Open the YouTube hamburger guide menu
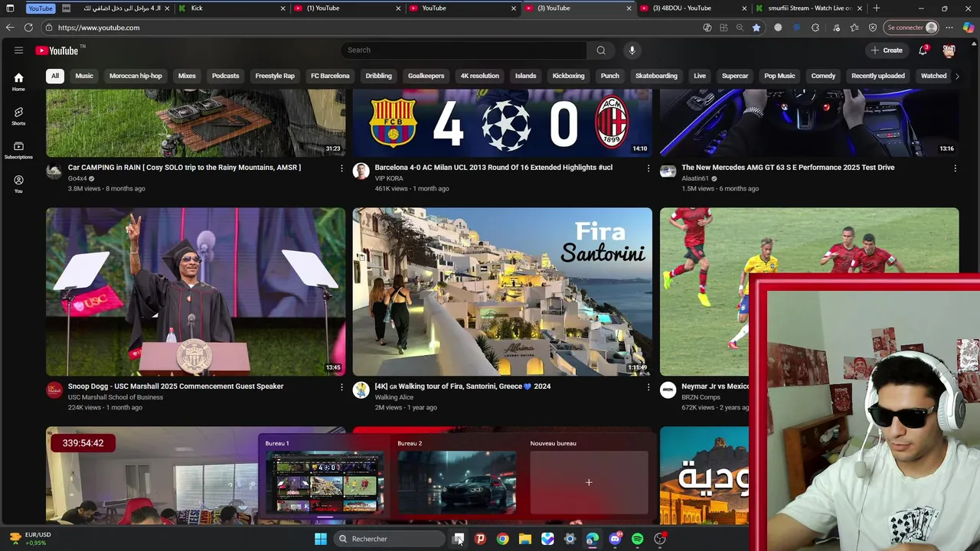The image size is (980, 551). click(18, 51)
